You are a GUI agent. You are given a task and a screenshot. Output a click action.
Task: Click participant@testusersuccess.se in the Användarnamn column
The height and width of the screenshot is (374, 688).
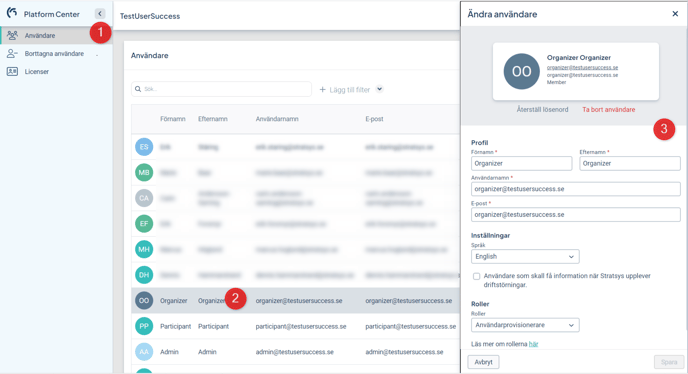pyautogui.click(x=301, y=326)
